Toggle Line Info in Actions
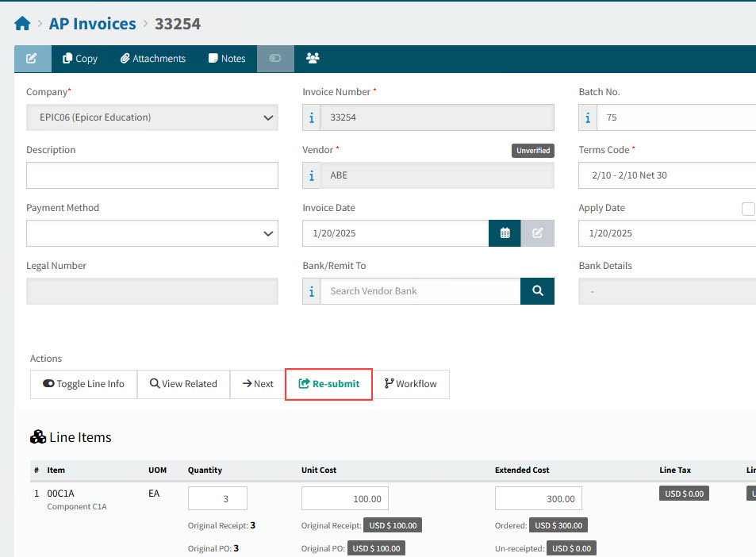 point(84,384)
